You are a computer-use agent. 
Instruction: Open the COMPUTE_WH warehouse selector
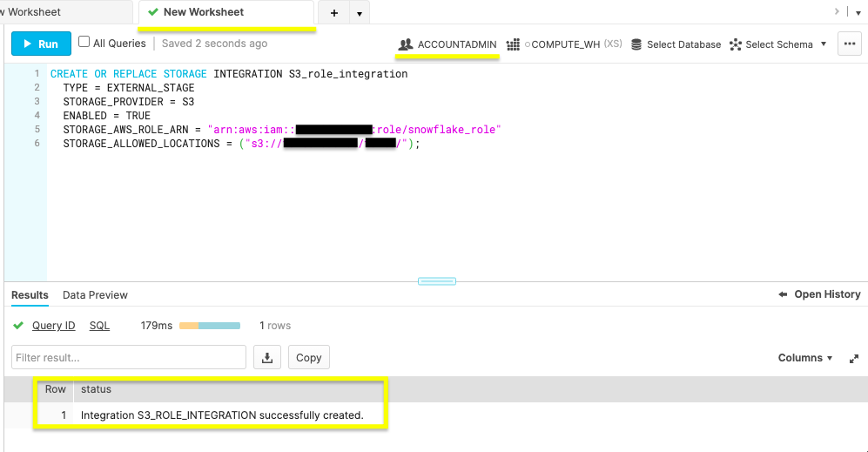[564, 44]
